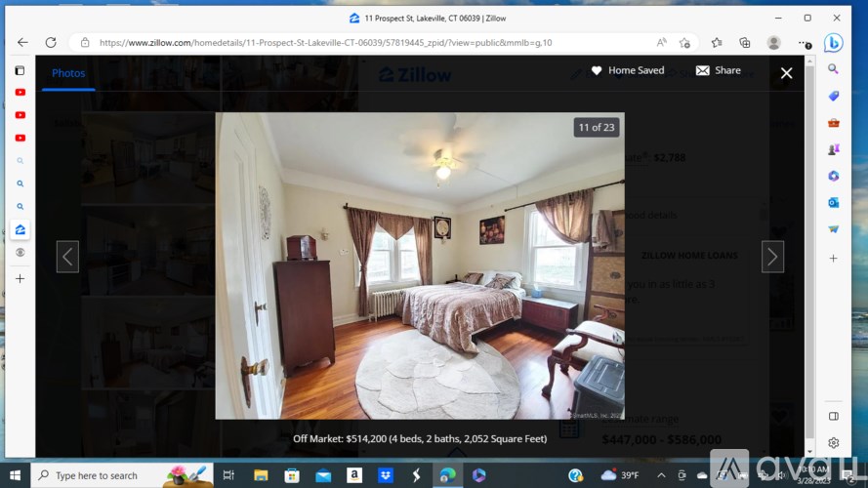Open Microsoft Store from the taskbar
The width and height of the screenshot is (868, 488).
pos(292,475)
